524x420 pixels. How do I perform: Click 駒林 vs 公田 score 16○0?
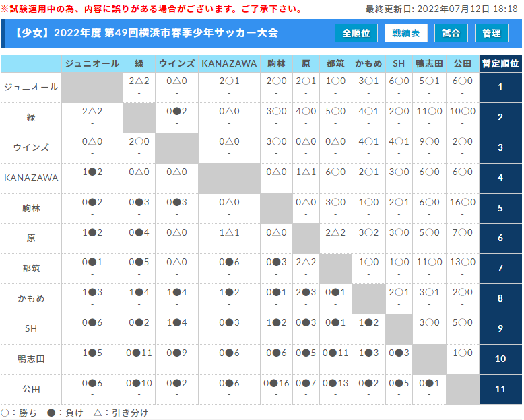pyautogui.click(x=463, y=202)
